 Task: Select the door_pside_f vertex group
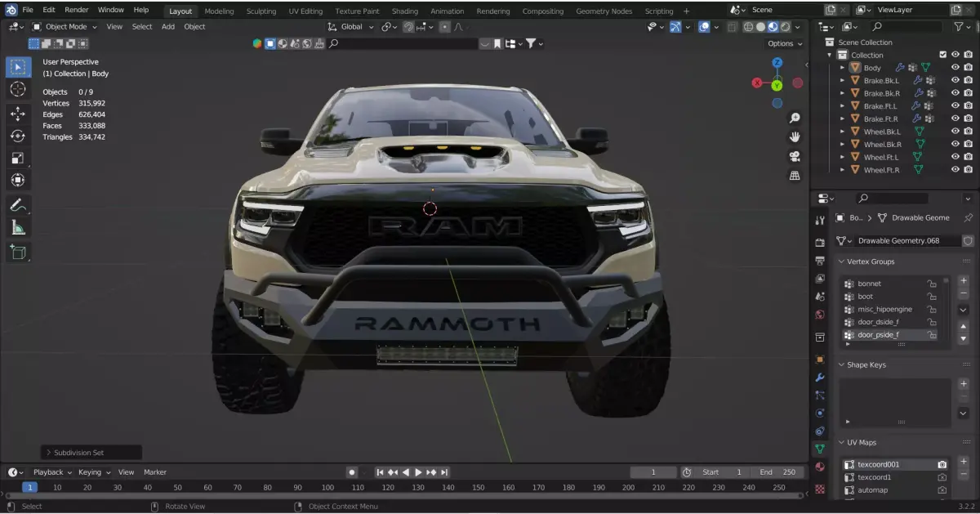point(892,335)
